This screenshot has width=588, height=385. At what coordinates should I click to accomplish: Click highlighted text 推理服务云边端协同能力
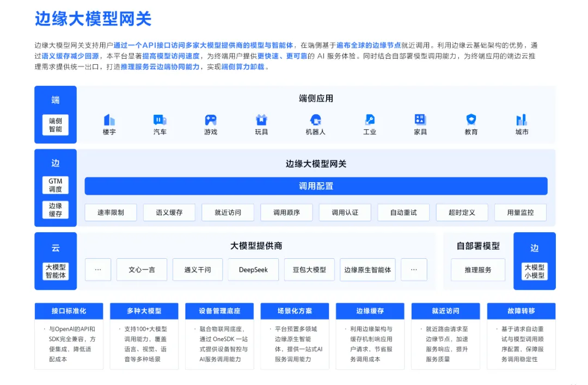160,67
